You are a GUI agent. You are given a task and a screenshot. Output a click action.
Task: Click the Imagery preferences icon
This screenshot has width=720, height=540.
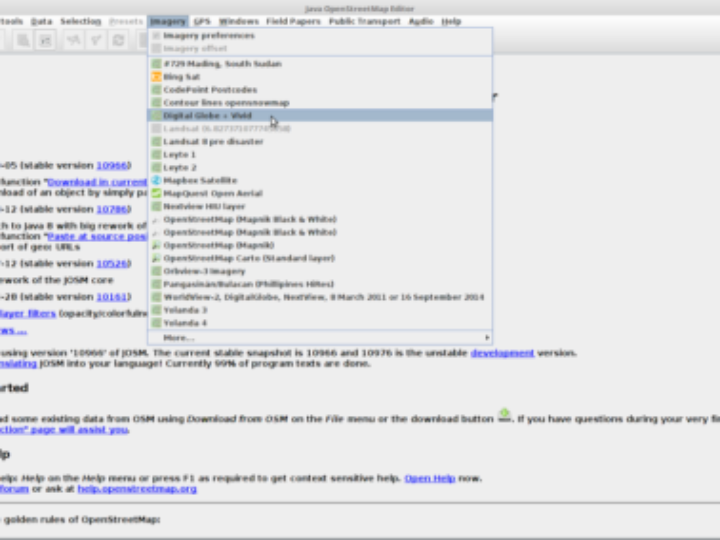(x=156, y=36)
